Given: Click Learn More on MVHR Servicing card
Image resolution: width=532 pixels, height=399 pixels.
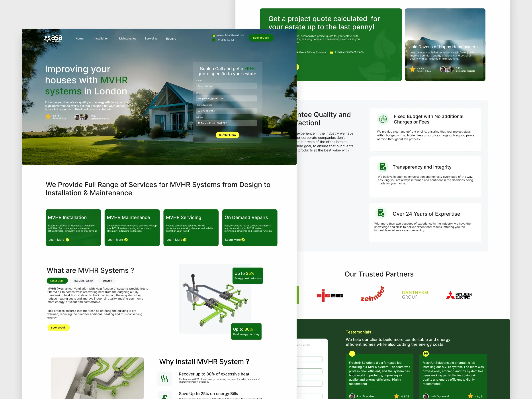Looking at the screenshot, I should tap(174, 240).
